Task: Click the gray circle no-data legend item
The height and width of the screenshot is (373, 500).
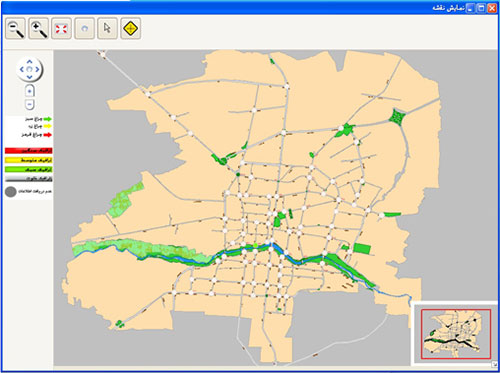Action: (11, 192)
